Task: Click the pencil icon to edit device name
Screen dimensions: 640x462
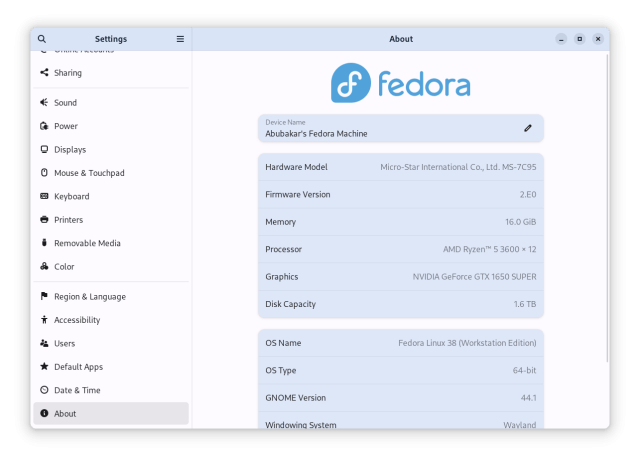Action: coord(528,128)
